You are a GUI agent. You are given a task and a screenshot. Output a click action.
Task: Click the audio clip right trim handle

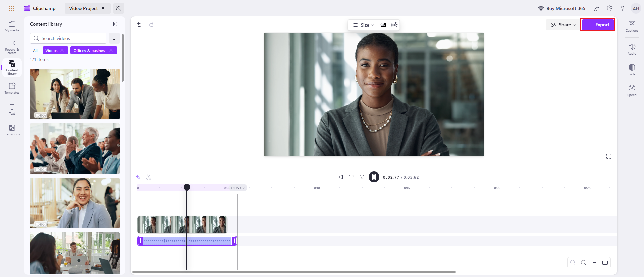click(x=234, y=241)
